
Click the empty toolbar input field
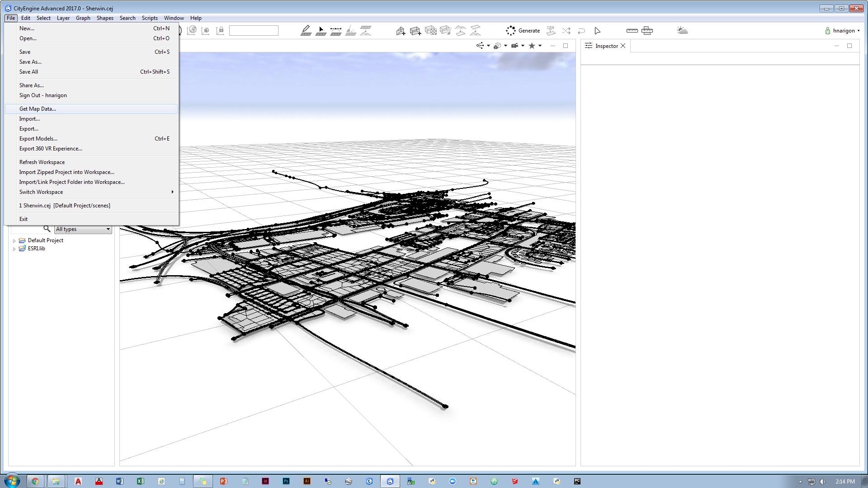[x=254, y=31]
